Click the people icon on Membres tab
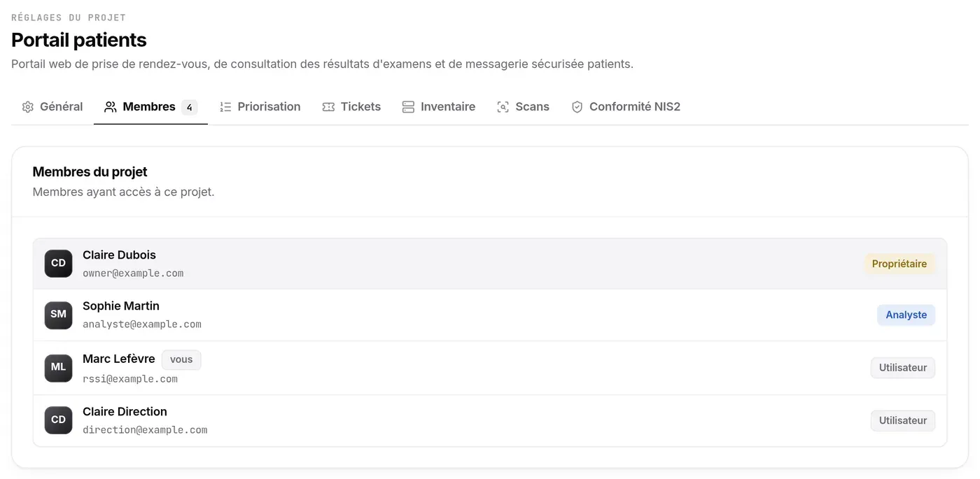Viewport: 980px width, 479px height. (x=111, y=107)
